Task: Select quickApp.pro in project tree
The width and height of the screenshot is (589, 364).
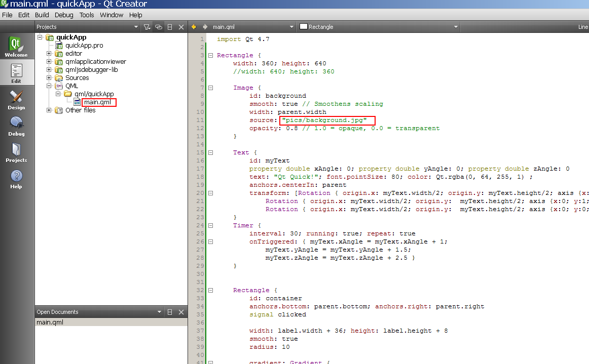Action: click(84, 46)
